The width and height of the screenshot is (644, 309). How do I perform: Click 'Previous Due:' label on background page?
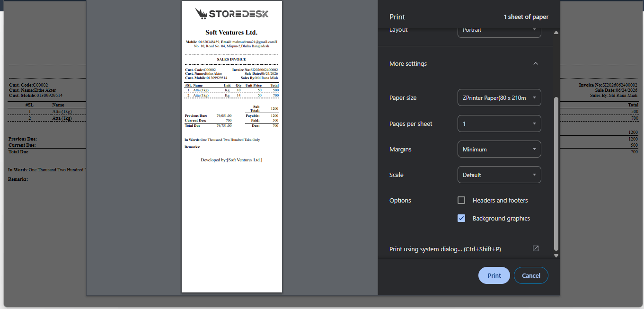tap(22, 139)
